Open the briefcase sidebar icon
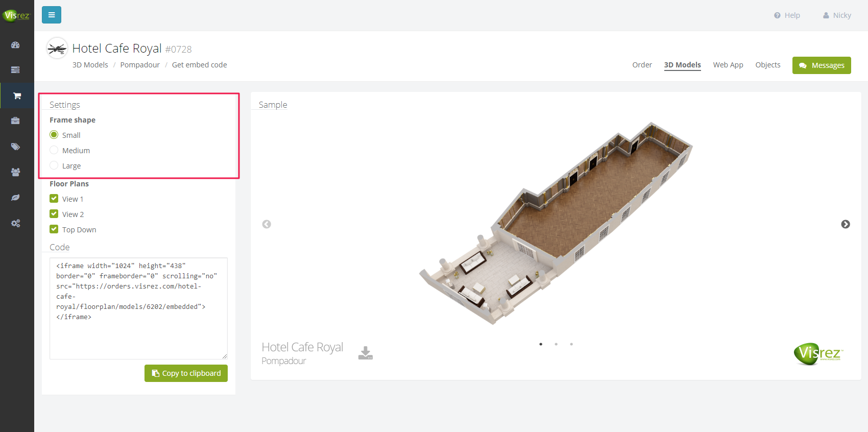Image resolution: width=868 pixels, height=432 pixels. pyautogui.click(x=16, y=121)
